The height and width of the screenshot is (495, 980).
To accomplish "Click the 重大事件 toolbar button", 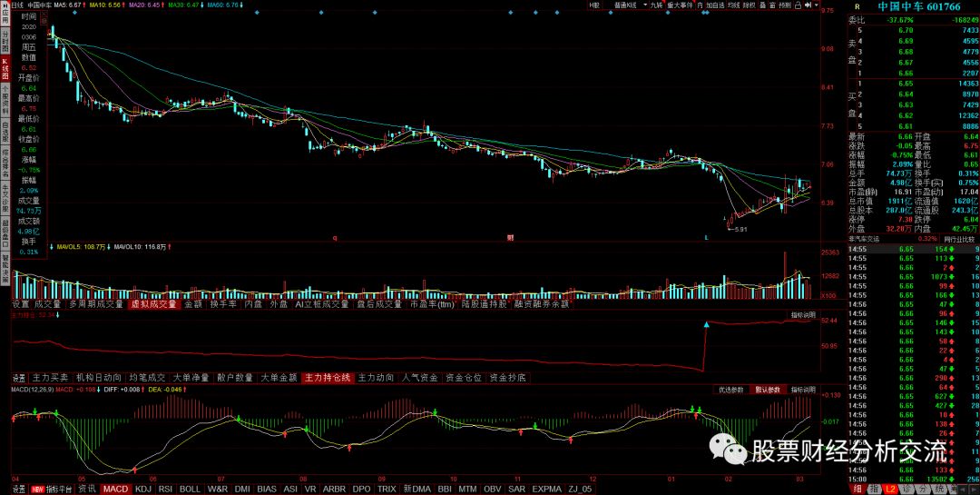I will (x=680, y=5).
